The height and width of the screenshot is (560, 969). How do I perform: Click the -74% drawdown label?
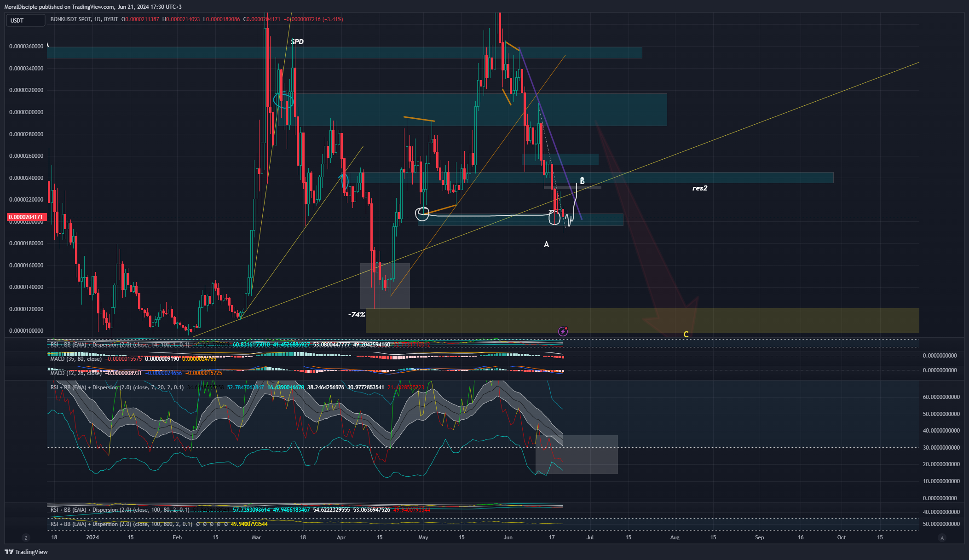click(357, 315)
